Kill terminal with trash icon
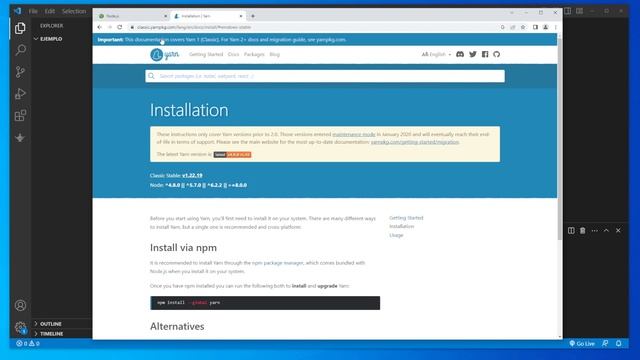Image resolution: width=640 pixels, height=360 pixels. [582, 231]
